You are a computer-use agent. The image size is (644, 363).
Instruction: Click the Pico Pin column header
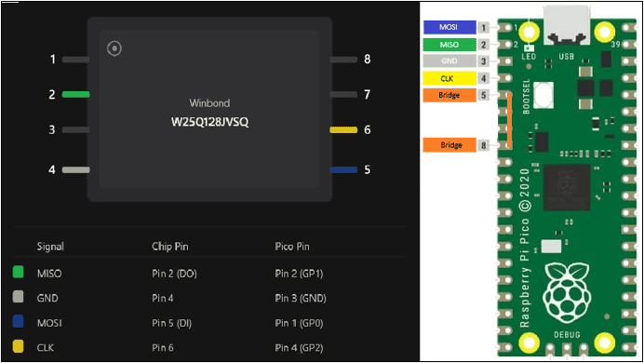(292, 247)
